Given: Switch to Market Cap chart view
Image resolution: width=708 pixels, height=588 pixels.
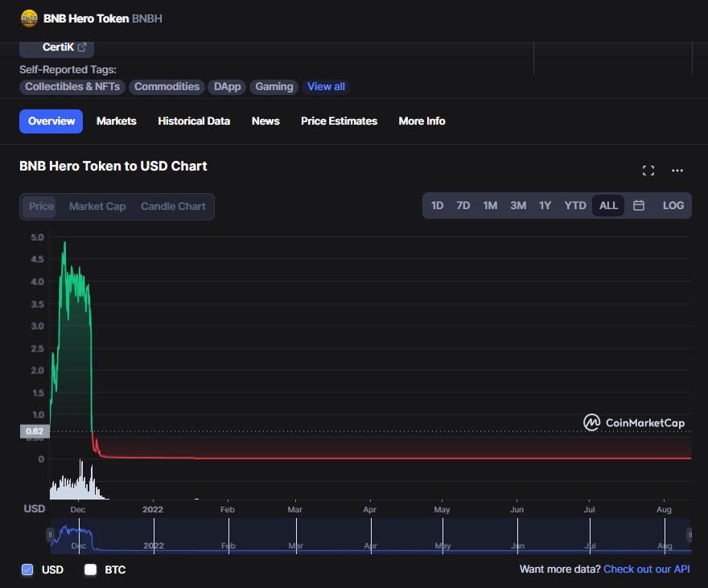Looking at the screenshot, I should (97, 207).
